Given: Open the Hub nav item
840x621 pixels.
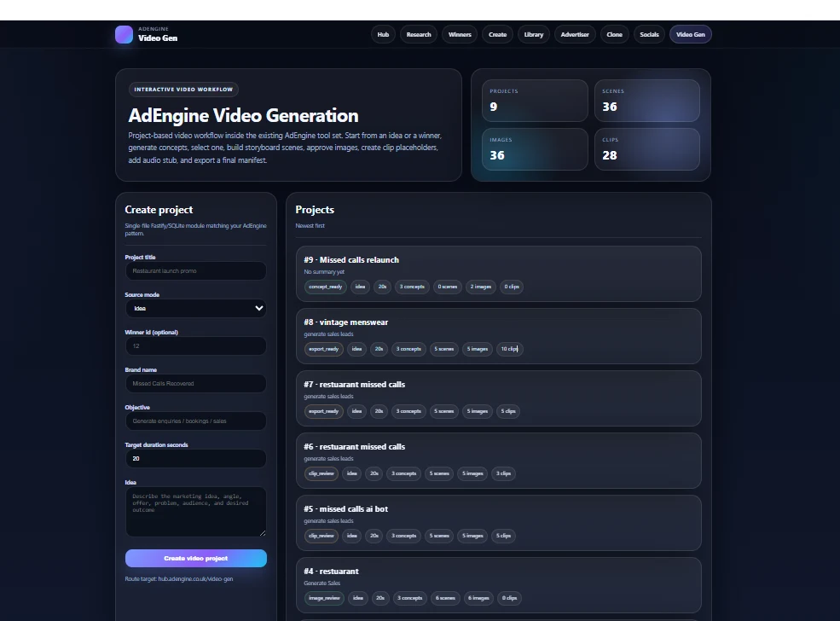Looking at the screenshot, I should [x=383, y=34].
